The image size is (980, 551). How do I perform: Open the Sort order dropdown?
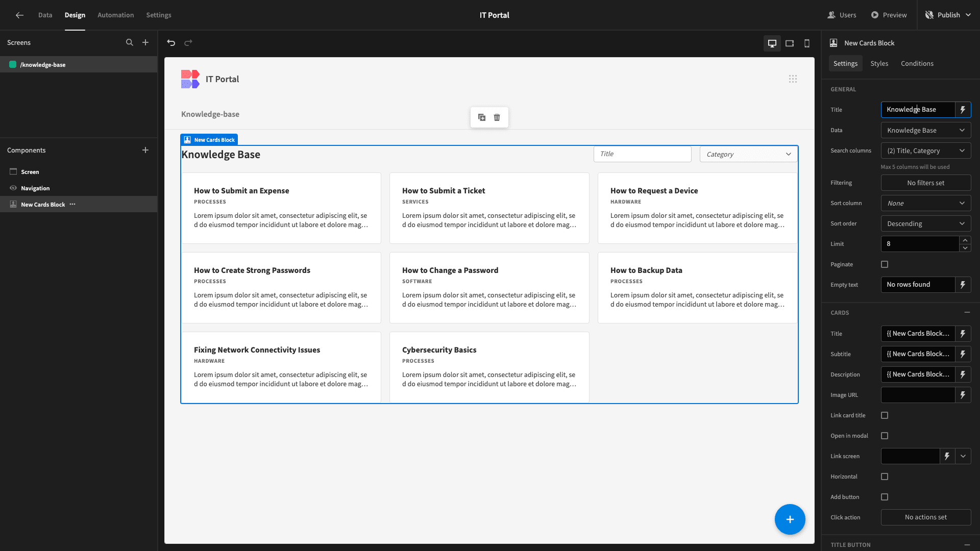pyautogui.click(x=926, y=223)
